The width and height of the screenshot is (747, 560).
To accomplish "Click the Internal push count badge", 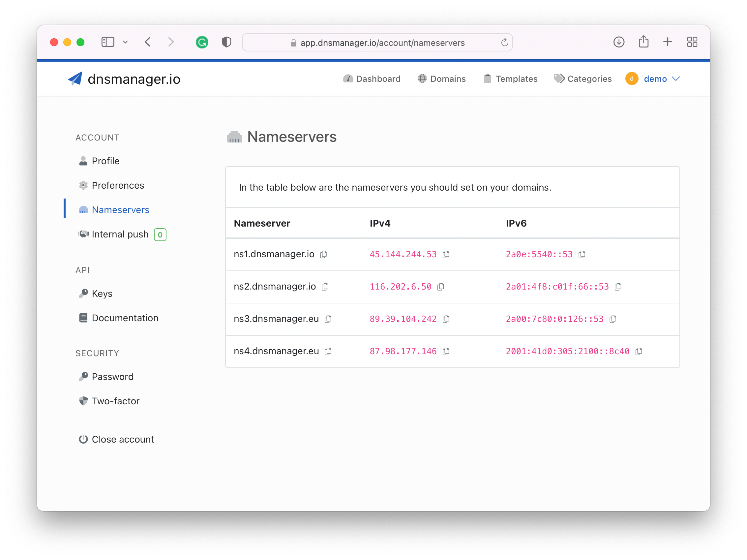I will pyautogui.click(x=160, y=234).
